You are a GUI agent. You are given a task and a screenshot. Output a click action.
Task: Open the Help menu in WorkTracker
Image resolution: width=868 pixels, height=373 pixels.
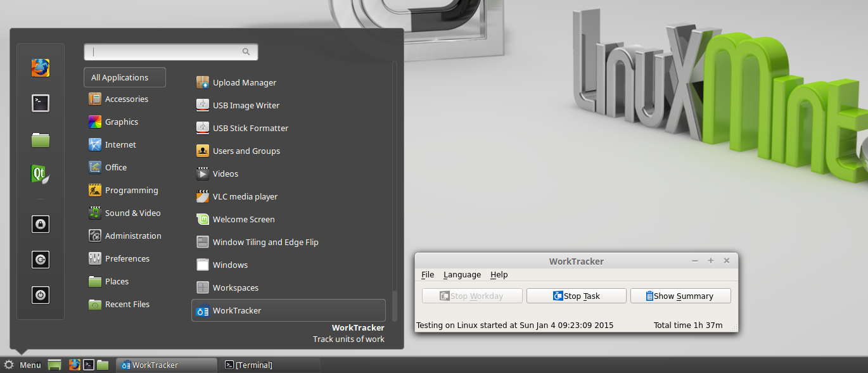tap(499, 274)
